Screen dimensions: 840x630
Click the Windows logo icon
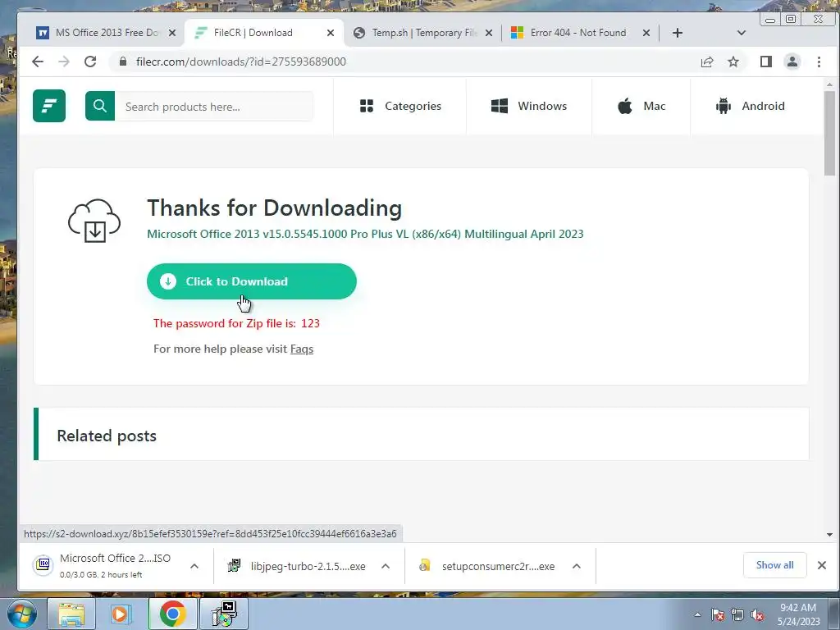[x=500, y=106]
